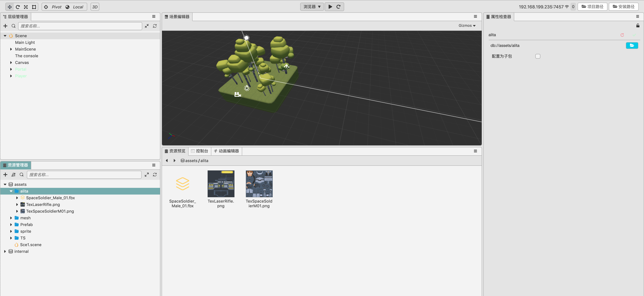Open the Gizmos dropdown menu
This screenshot has width=644, height=296.
point(467,25)
